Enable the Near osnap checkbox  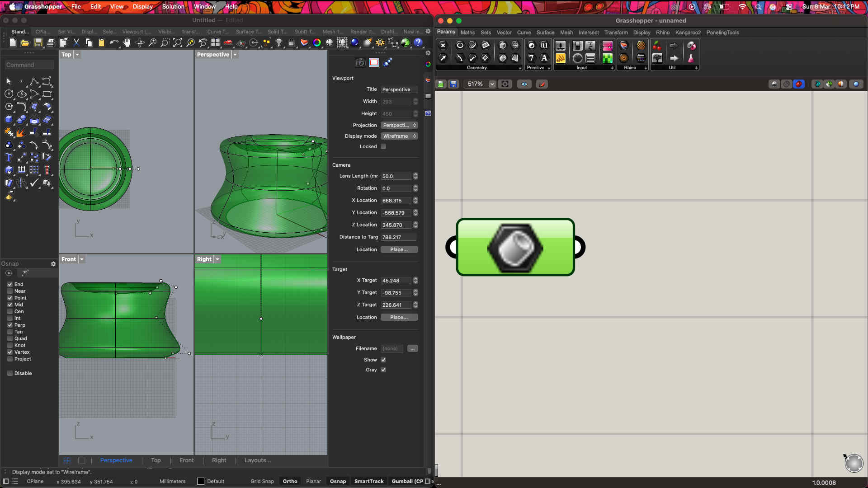[x=10, y=291]
